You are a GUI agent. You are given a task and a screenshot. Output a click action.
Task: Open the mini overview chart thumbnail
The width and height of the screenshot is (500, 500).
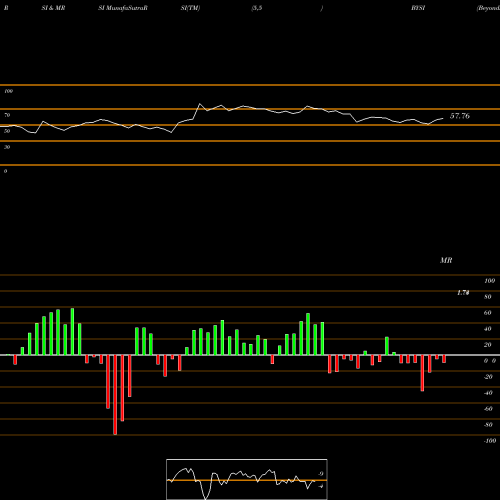[x=247, y=479]
